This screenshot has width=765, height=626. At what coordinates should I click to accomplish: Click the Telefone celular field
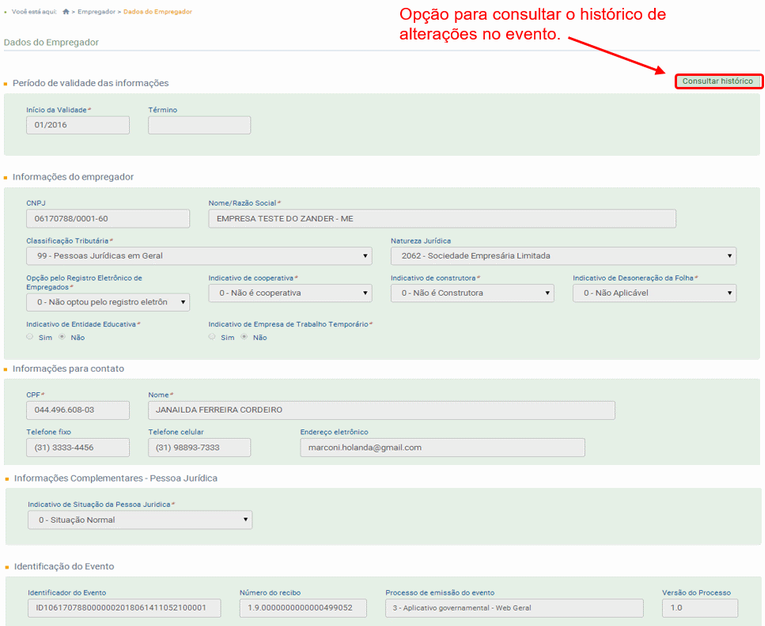(200, 447)
